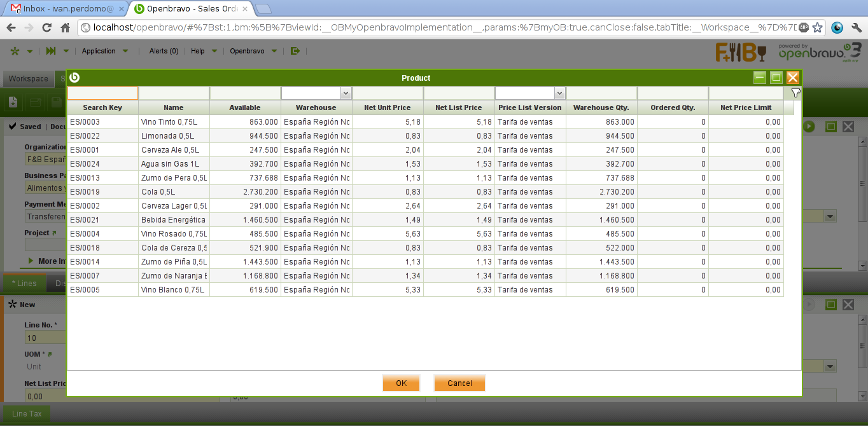
Task: Click the Search Key filter field
Action: (x=102, y=93)
